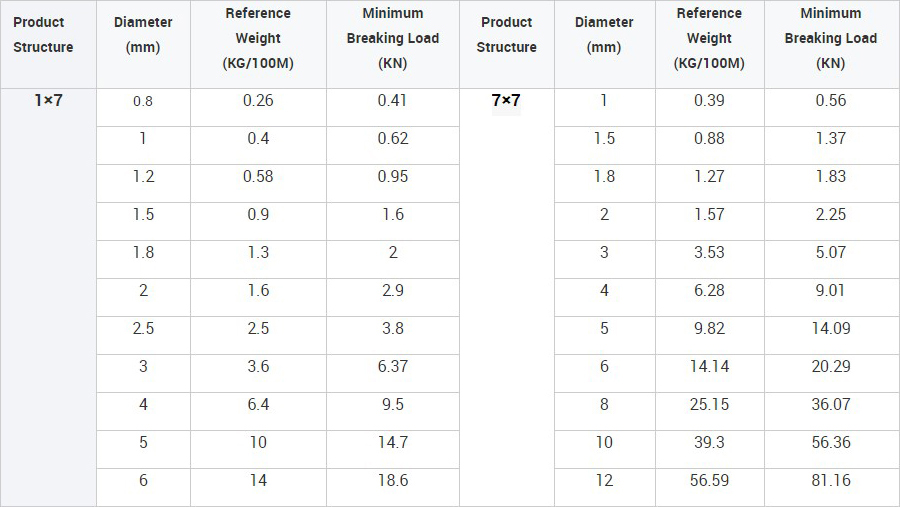Click the 14.7 breaking load value
Viewport: 900px width, 507px height.
click(393, 442)
